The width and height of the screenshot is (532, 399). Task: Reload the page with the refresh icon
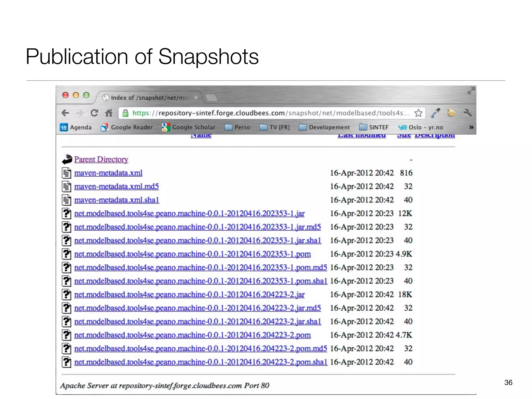(94, 113)
